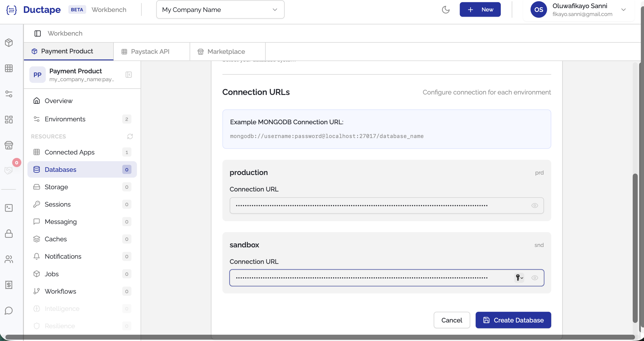The height and width of the screenshot is (341, 644).
Task: Click the lock security icon in the left rail
Action: pos(9,234)
